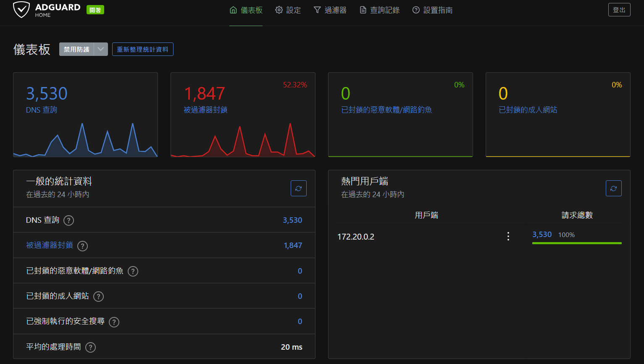Show help for 被過濾器封鎖 row

[83, 246]
